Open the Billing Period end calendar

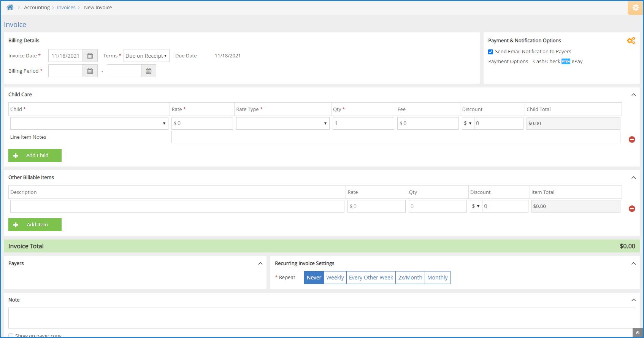149,71
